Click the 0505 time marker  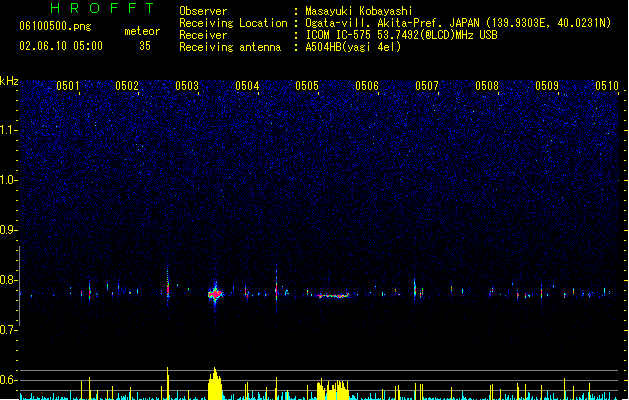click(307, 86)
